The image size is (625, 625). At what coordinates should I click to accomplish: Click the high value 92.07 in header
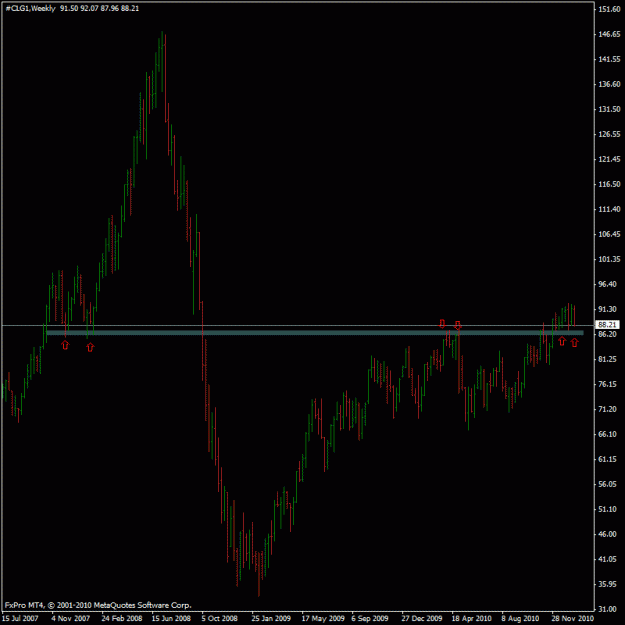tap(89, 8)
